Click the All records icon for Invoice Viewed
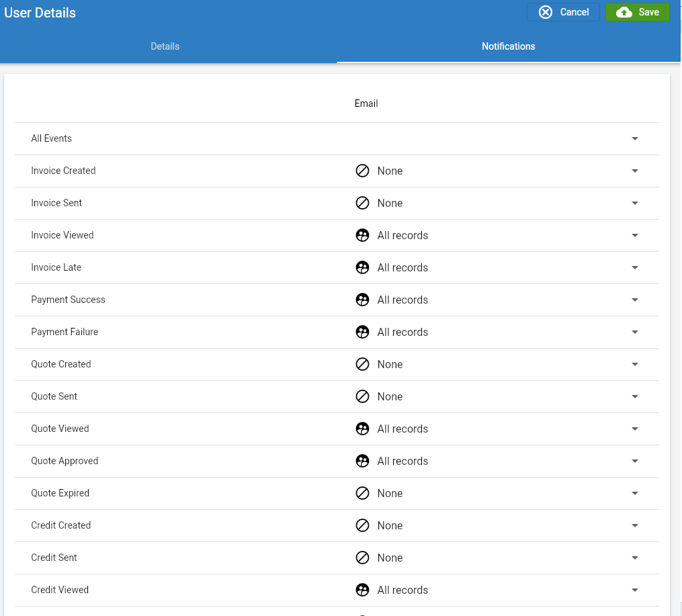The image size is (682, 616). pos(363,235)
